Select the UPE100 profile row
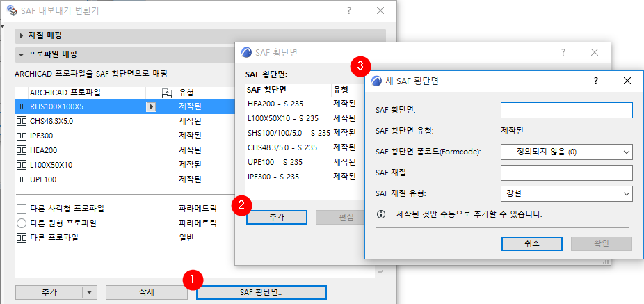The height and width of the screenshot is (304, 644). click(x=124, y=179)
